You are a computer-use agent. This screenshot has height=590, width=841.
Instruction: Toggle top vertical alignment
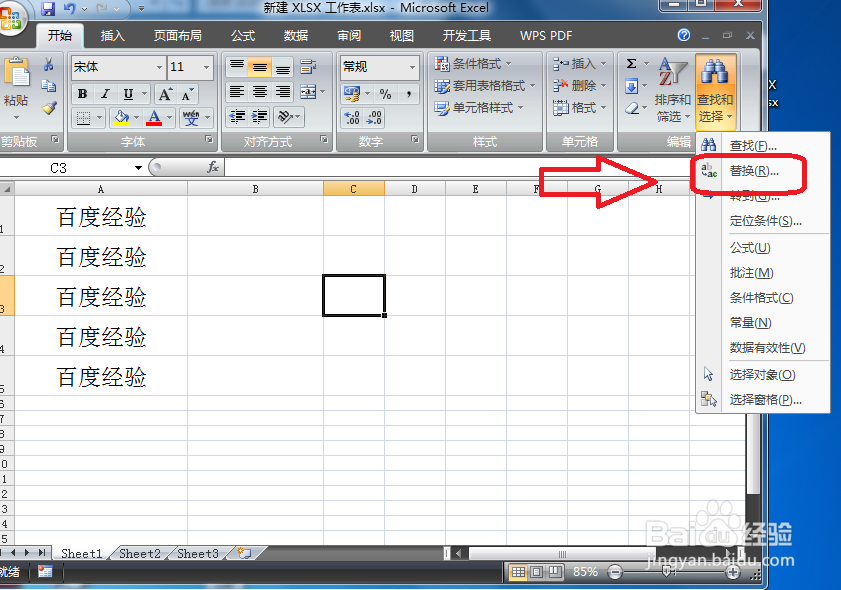tap(237, 67)
